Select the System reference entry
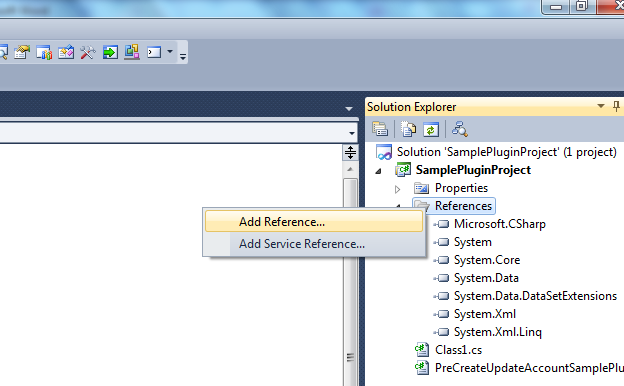Viewport: 624px width, 386px height. [x=473, y=242]
